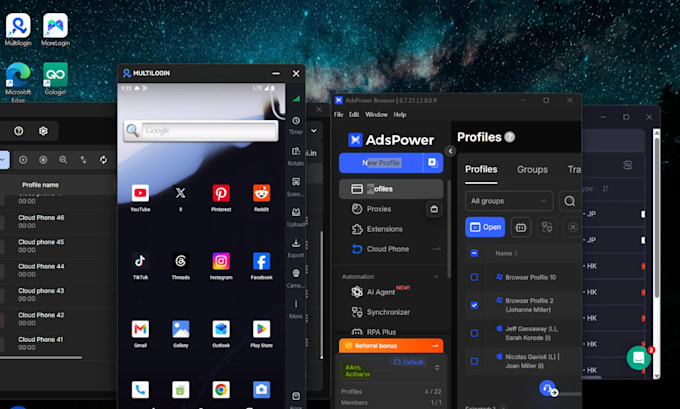
Task: Open the File menu in AdsPower
Action: click(339, 115)
